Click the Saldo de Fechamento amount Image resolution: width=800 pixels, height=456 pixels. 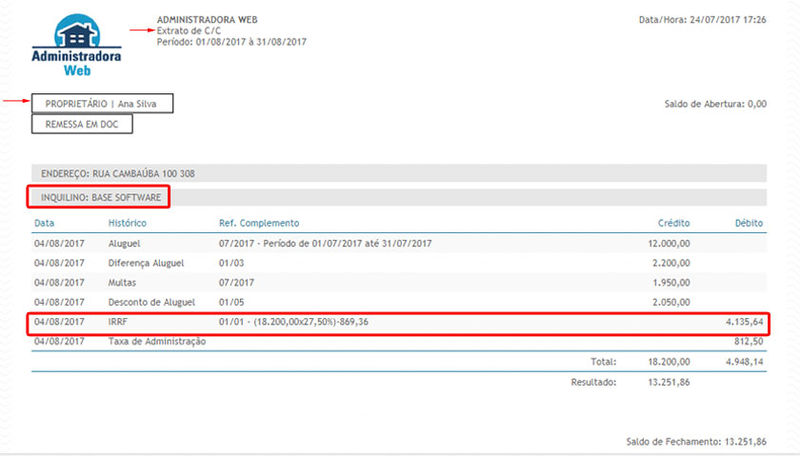point(744,439)
